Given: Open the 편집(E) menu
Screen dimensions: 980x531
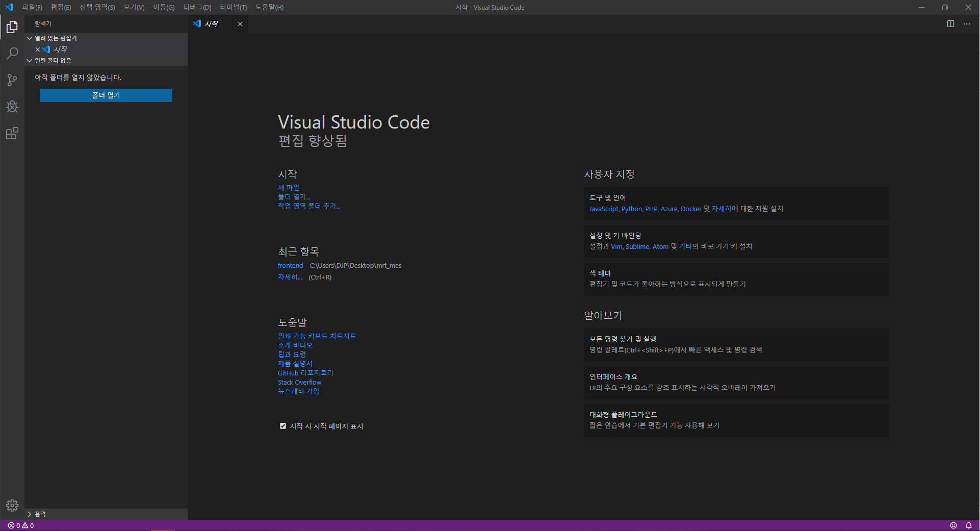Looking at the screenshot, I should coord(61,7).
